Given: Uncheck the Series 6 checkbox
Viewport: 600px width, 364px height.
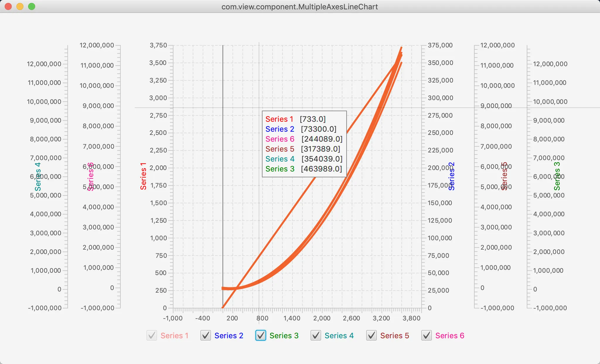Looking at the screenshot, I should (427, 335).
